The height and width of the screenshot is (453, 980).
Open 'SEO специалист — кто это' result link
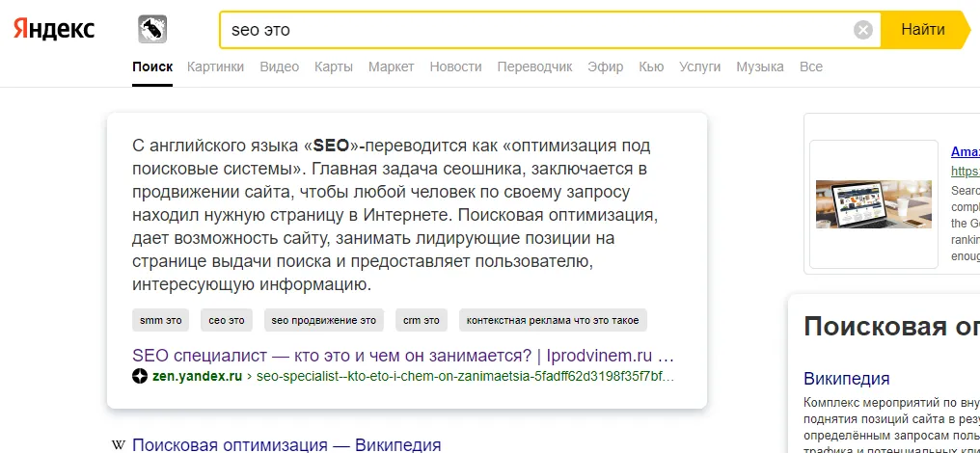point(403,357)
